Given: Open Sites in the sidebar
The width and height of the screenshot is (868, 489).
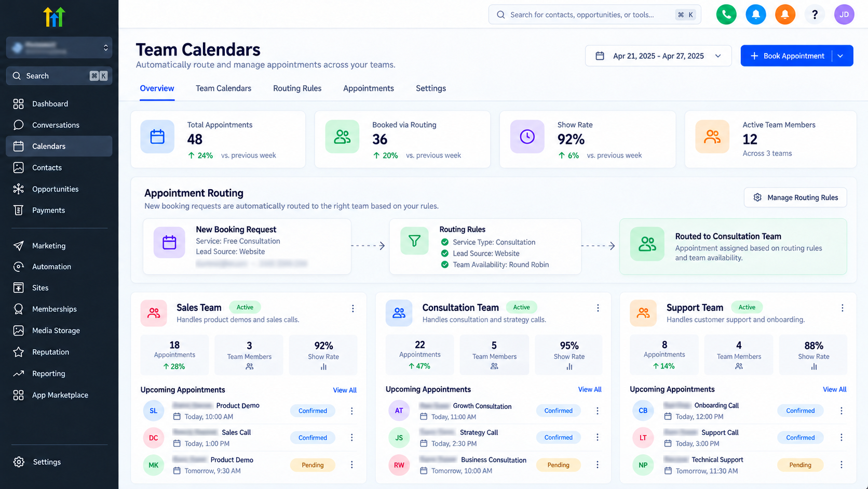Looking at the screenshot, I should tap(59, 287).
